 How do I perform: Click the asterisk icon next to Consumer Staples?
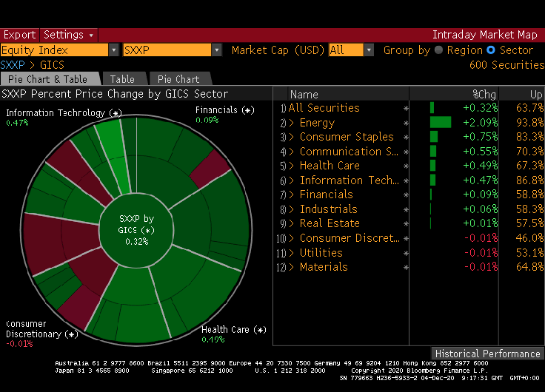(x=406, y=137)
